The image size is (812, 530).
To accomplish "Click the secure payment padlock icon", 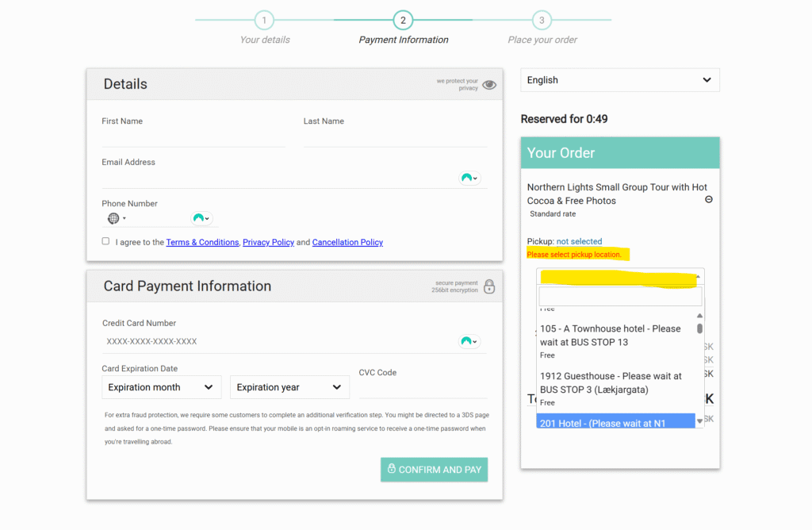I will point(489,286).
